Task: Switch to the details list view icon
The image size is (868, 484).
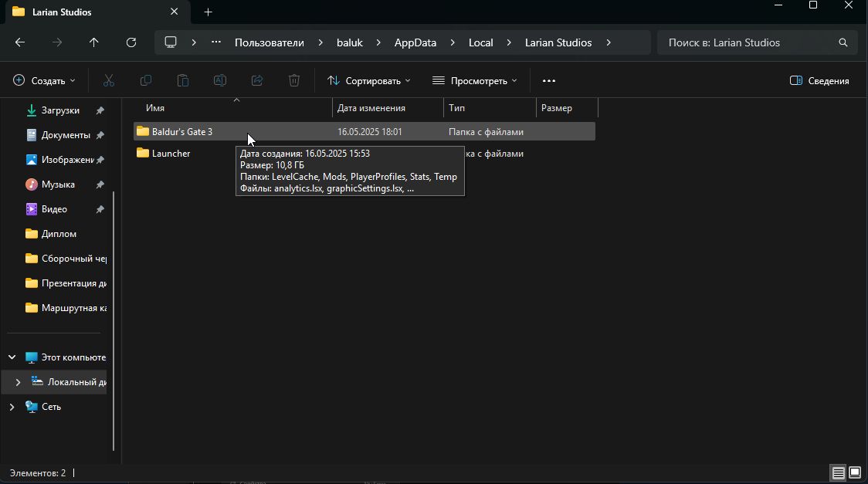Action: [x=838, y=473]
